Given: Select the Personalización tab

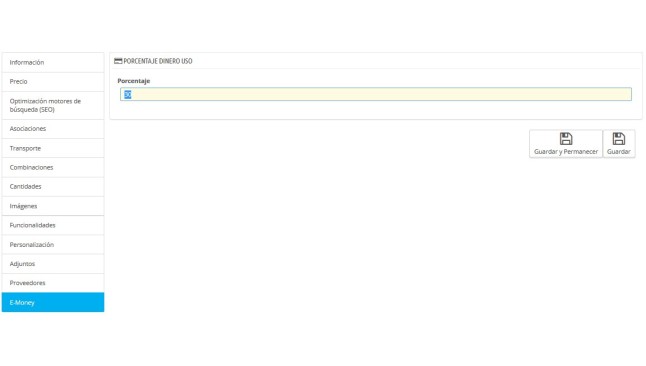Looking at the screenshot, I should pos(53,244).
